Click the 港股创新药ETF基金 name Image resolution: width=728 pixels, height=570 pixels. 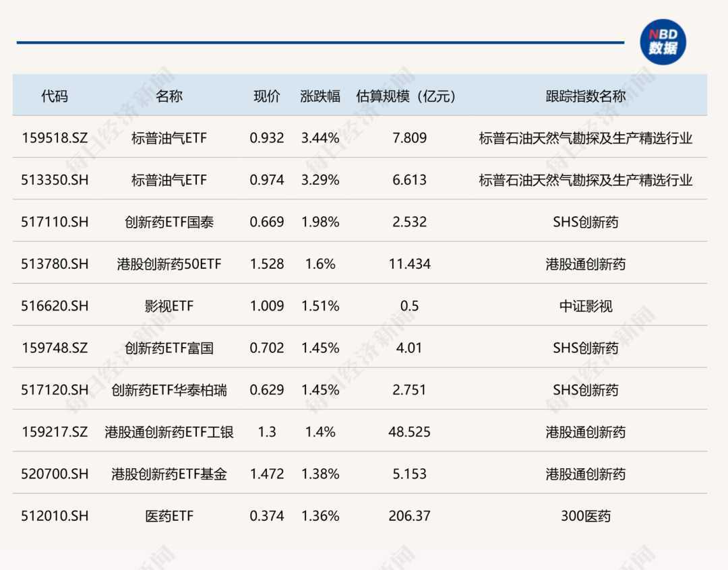(x=169, y=474)
